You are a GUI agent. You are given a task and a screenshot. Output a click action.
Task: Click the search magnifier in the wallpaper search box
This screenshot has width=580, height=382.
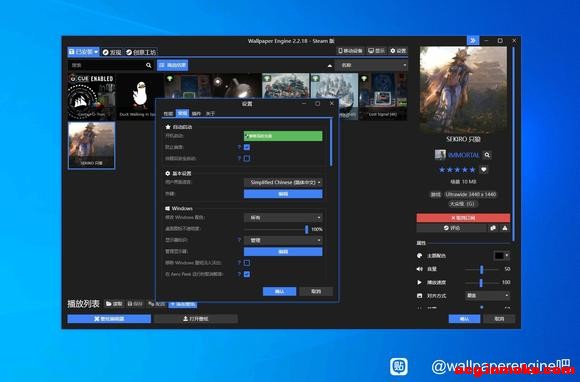(148, 65)
